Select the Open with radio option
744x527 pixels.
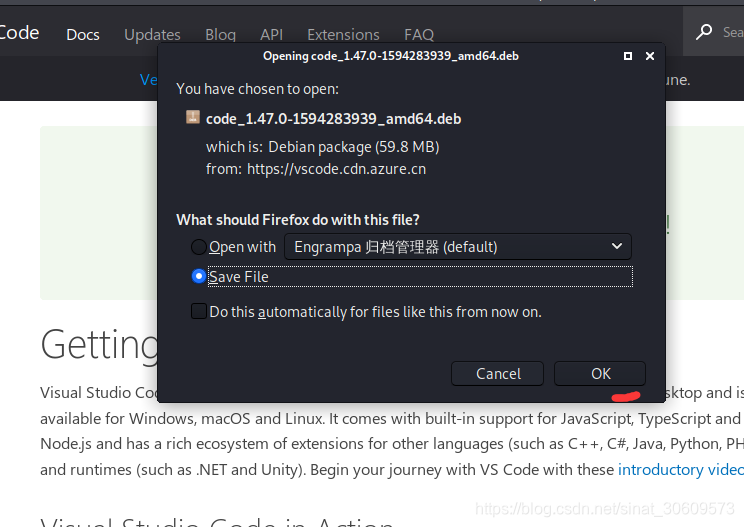click(199, 247)
